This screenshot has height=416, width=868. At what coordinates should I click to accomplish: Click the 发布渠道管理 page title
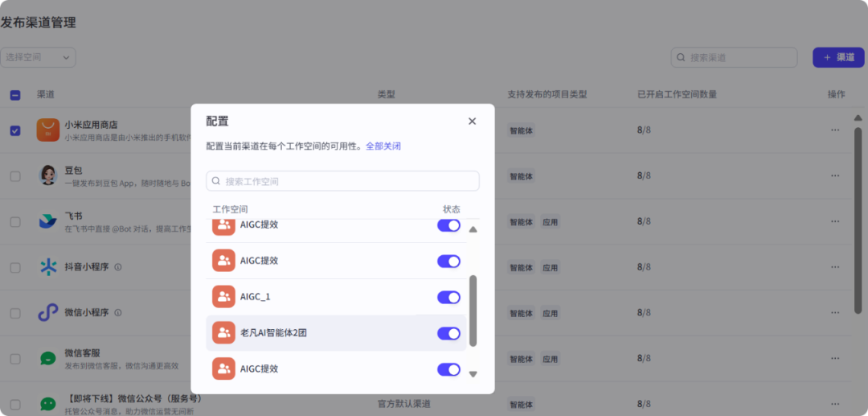tap(39, 23)
